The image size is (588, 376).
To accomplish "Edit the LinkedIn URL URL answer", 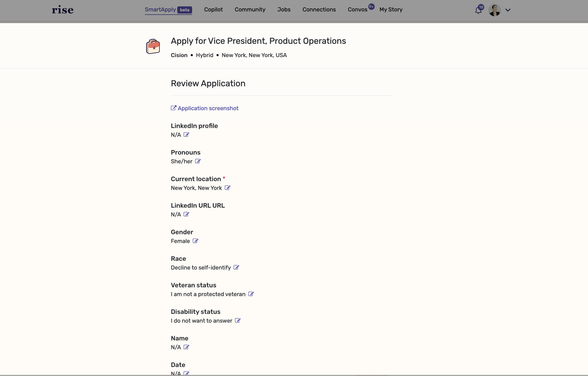I will tap(186, 214).
